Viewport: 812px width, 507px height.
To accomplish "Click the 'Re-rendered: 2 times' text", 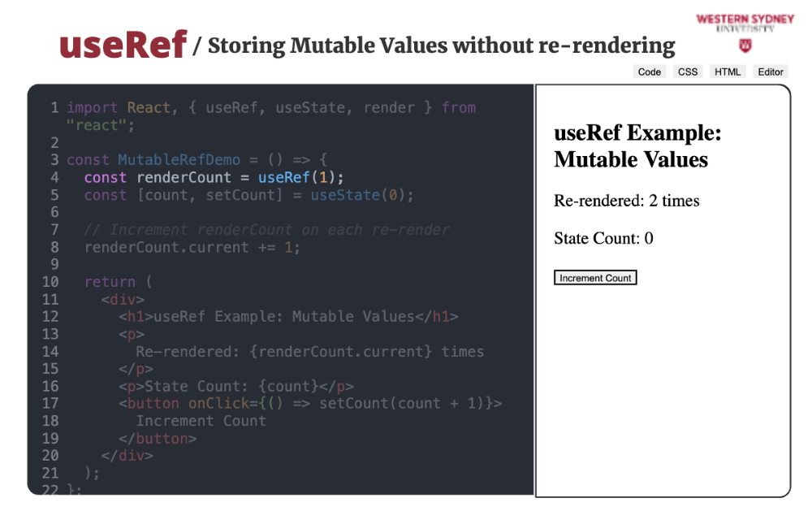I will (x=626, y=201).
